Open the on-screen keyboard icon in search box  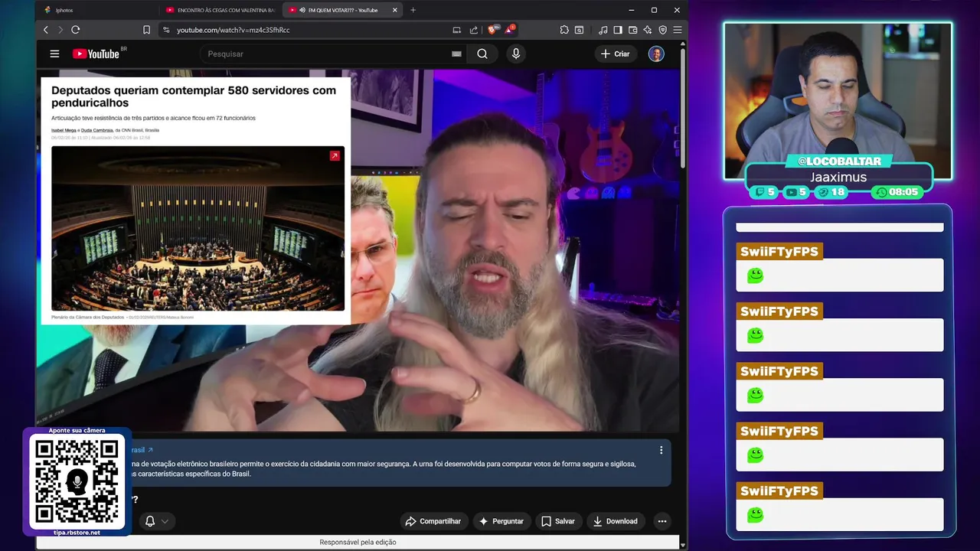pyautogui.click(x=456, y=54)
